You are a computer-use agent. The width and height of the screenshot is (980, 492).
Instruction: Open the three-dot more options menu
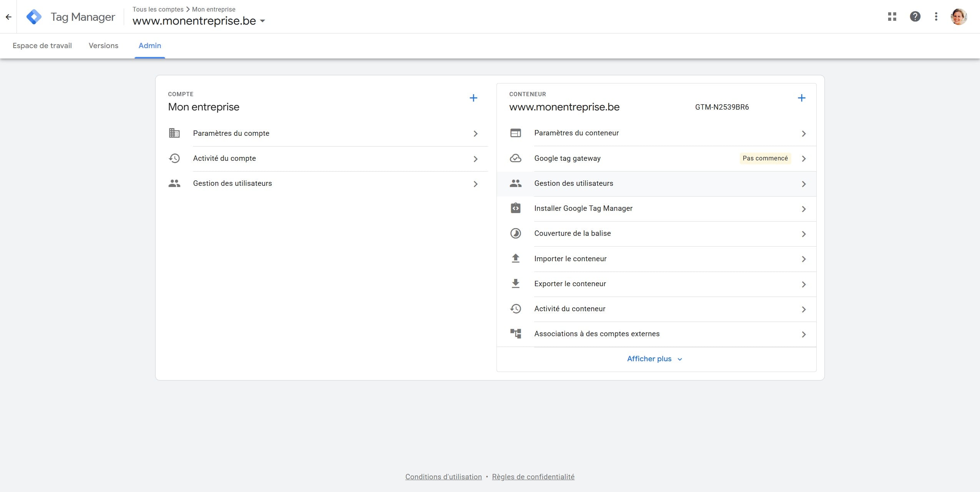[x=936, y=17]
